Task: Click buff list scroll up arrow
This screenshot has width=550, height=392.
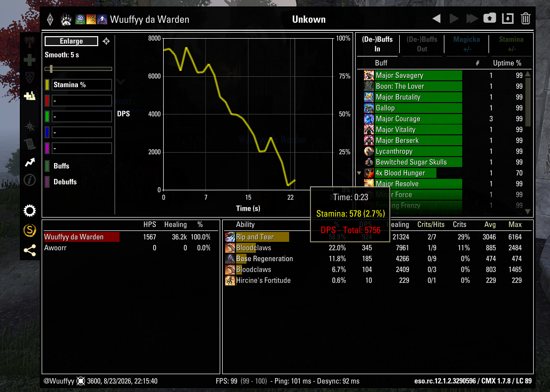Action: (528, 74)
